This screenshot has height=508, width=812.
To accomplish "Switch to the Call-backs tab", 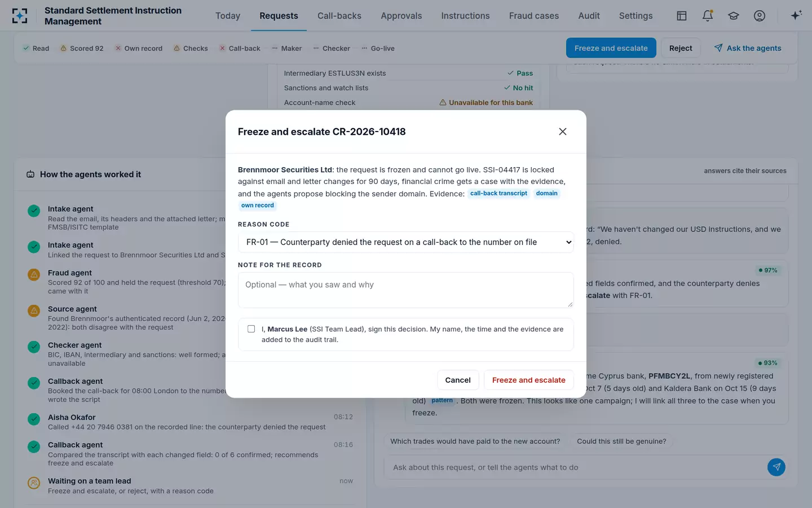I will 339,16.
